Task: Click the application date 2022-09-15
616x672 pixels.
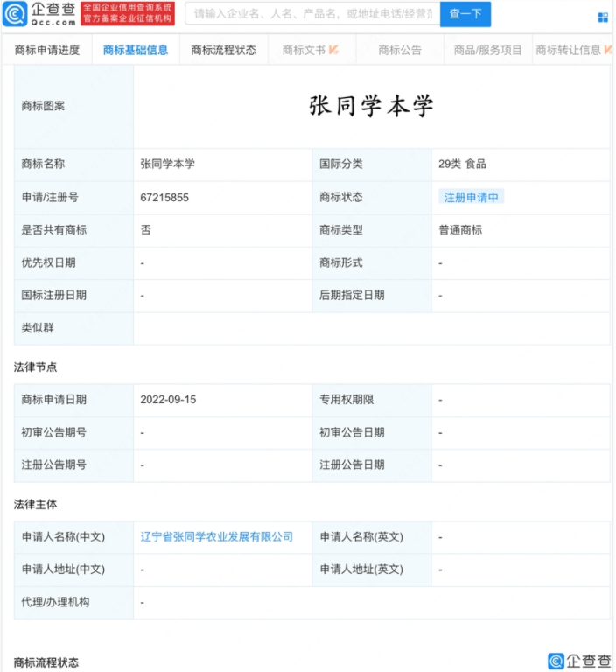Action: point(168,400)
